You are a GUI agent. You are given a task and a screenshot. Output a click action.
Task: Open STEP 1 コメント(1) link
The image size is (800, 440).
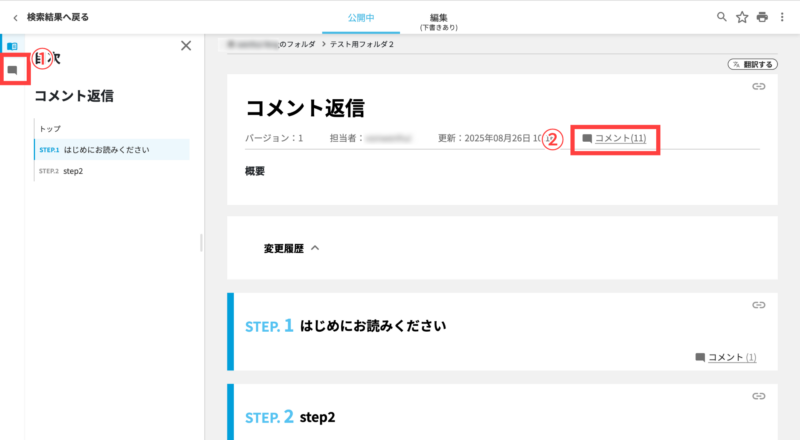tap(731, 357)
